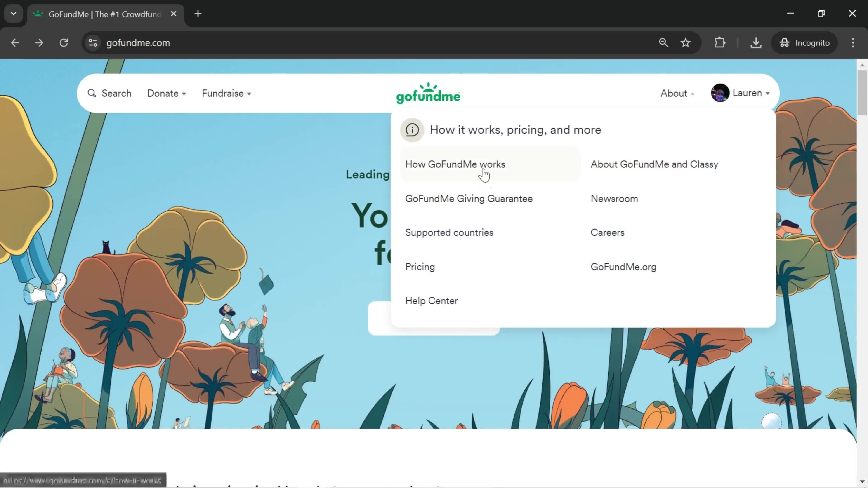Image resolution: width=868 pixels, height=488 pixels.
Task: Open Chrome three-dot menu
Action: pyautogui.click(x=853, y=43)
